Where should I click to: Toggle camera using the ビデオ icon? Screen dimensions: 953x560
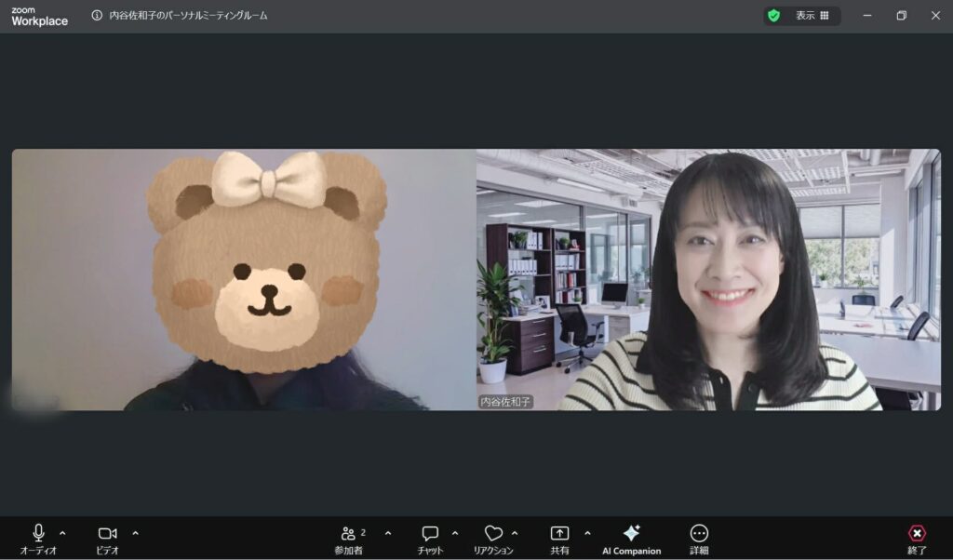(x=107, y=534)
